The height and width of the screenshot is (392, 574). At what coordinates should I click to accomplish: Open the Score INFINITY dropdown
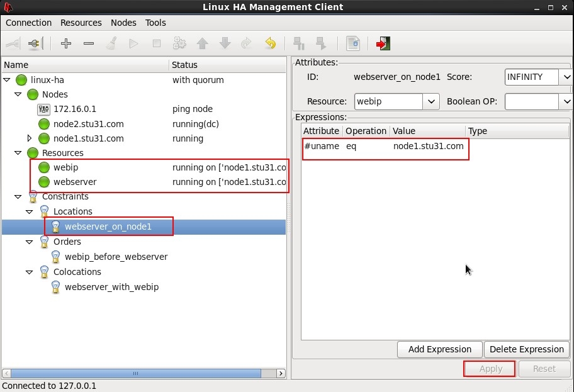point(566,77)
